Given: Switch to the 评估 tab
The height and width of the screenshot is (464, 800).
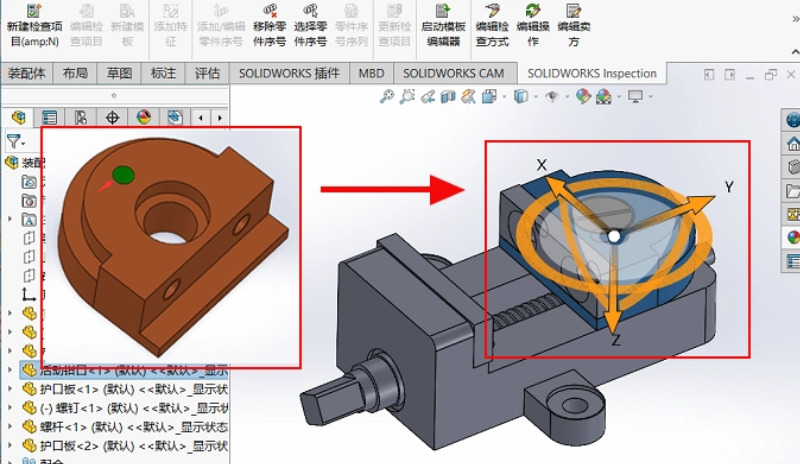Looking at the screenshot, I should (207, 74).
